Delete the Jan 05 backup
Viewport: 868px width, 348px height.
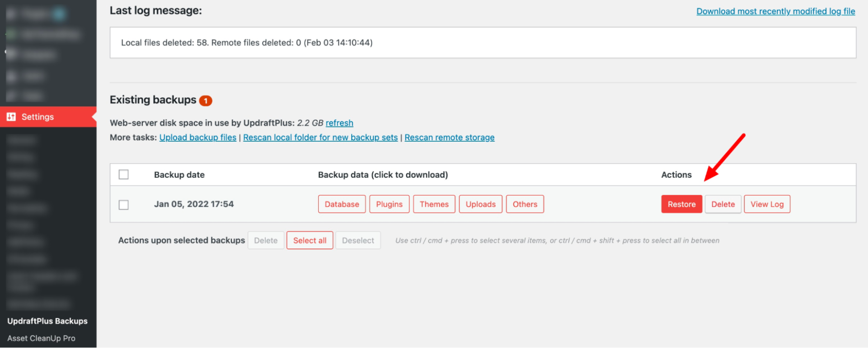pyautogui.click(x=722, y=204)
